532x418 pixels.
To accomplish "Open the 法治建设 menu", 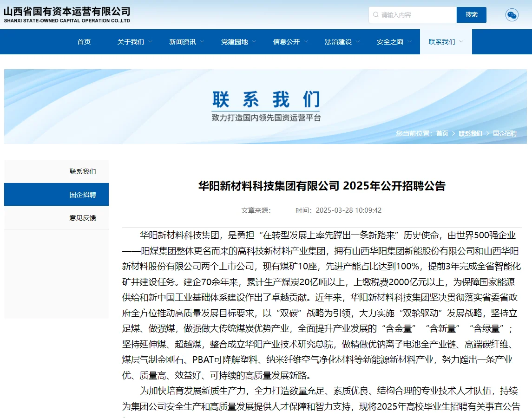I will (338, 42).
